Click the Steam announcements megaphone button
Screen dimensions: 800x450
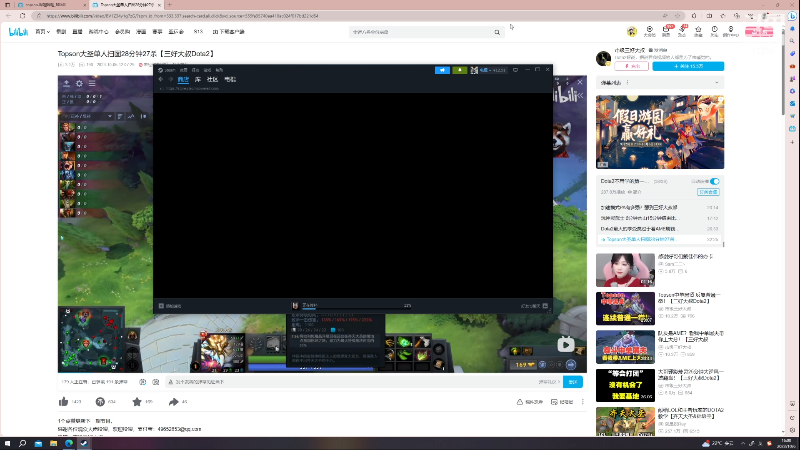[442, 70]
